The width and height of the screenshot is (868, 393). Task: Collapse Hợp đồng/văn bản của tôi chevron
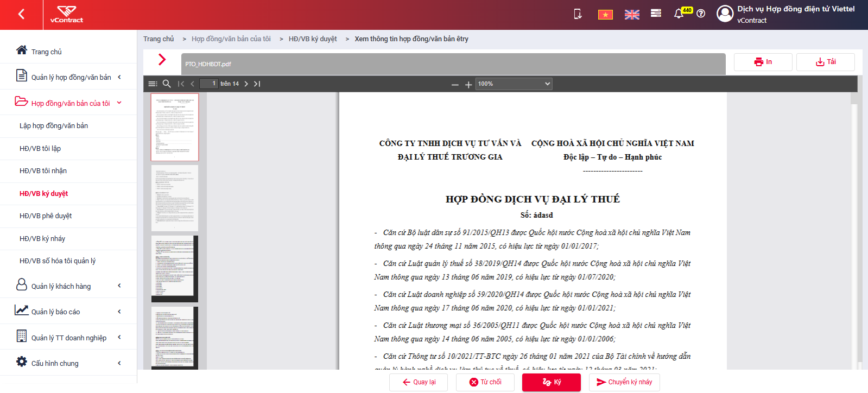[x=119, y=103]
